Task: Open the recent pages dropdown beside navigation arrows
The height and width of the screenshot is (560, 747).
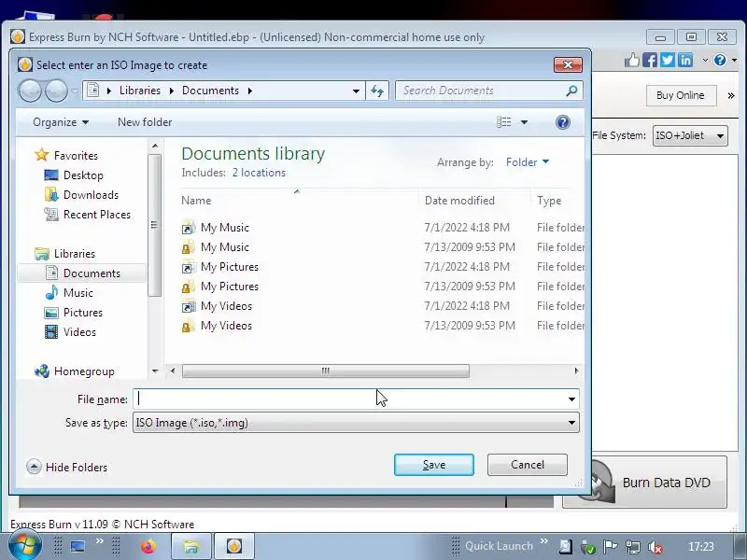Action: (75, 91)
